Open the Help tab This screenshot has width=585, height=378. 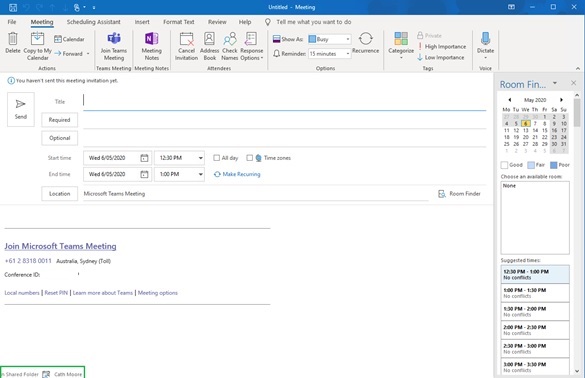(x=245, y=22)
